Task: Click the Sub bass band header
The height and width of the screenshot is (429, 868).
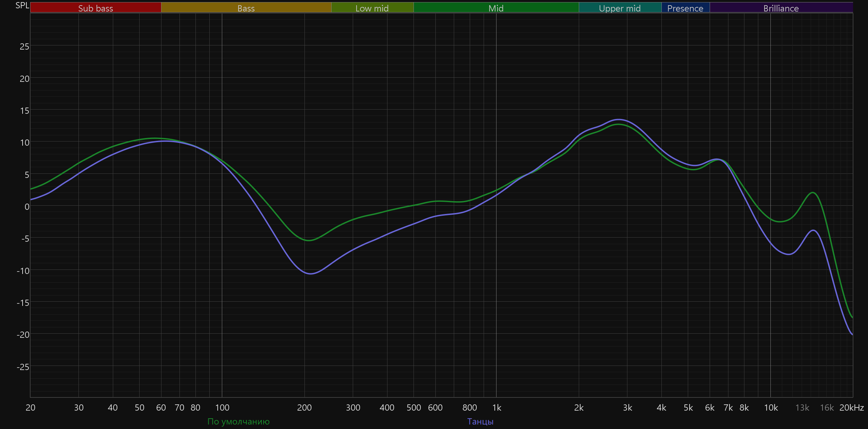Action: click(x=95, y=8)
